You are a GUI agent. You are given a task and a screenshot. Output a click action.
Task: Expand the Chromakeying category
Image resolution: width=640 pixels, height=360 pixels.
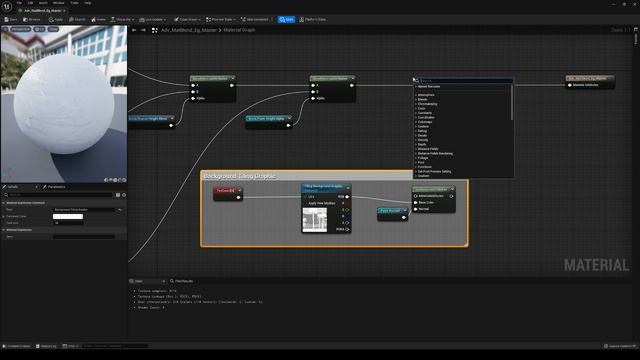[x=427, y=104]
